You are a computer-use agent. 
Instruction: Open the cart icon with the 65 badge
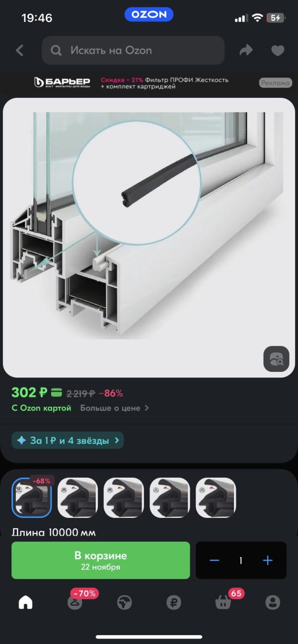point(223,602)
